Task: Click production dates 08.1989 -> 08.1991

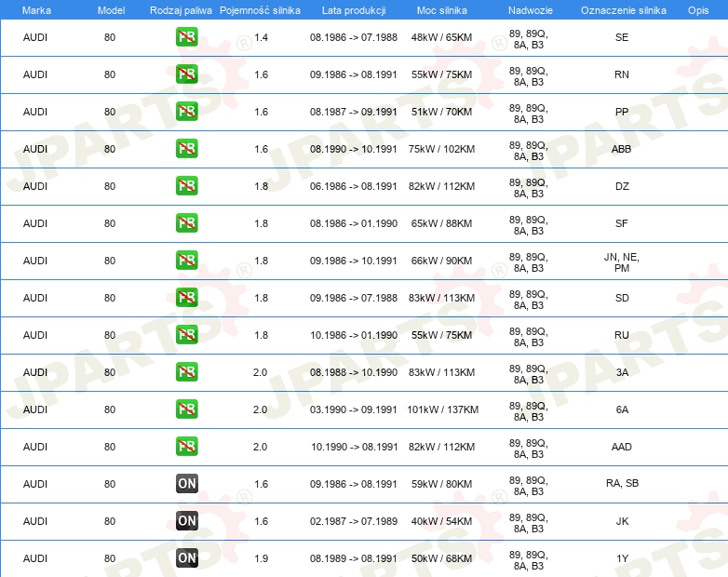Action: click(x=354, y=558)
